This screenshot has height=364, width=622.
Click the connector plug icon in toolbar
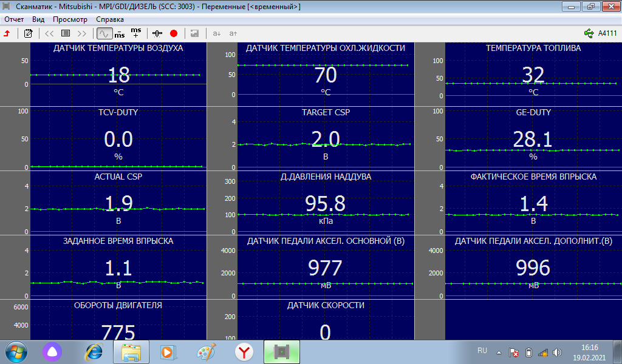158,33
